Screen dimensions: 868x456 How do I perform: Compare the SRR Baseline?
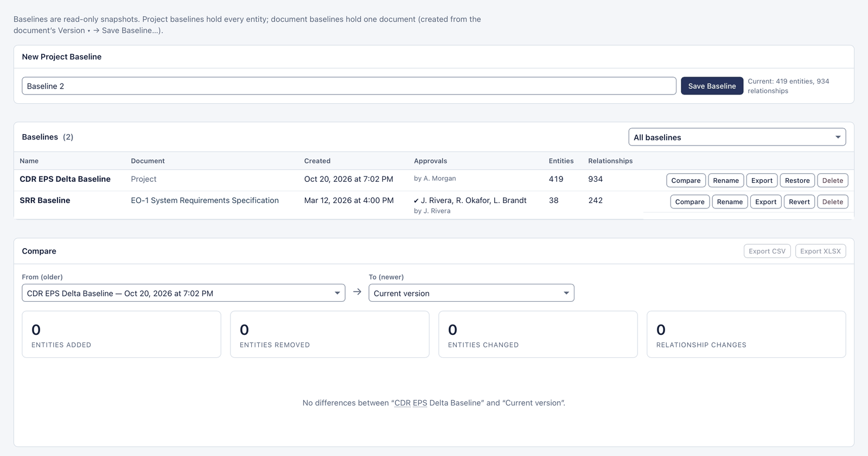click(690, 201)
